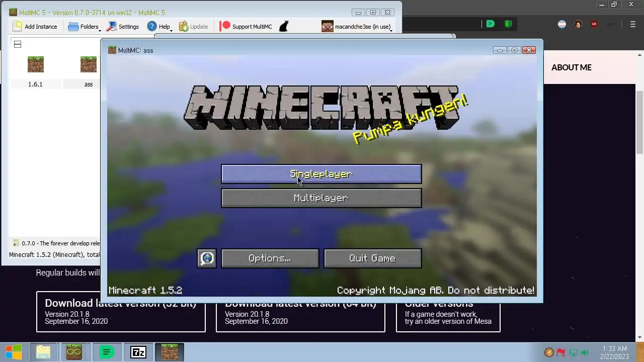This screenshot has height=362, width=644.
Task: Click the trans flag extension icon in browser
Action: tap(562, 24)
